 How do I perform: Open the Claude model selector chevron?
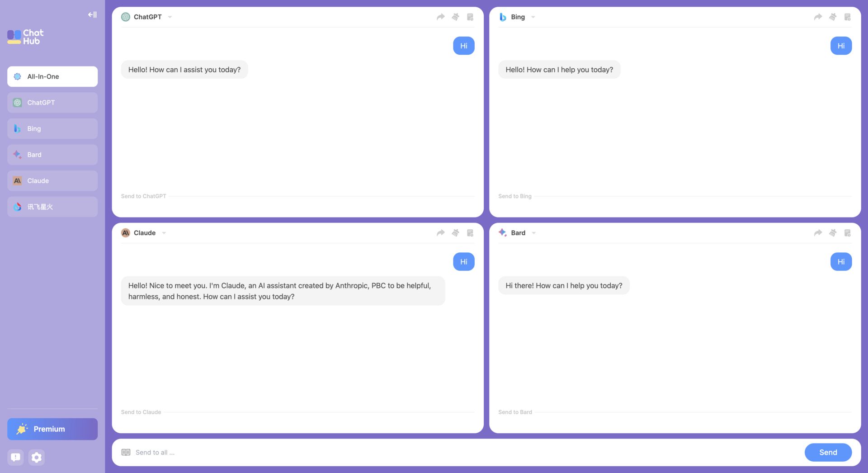[x=164, y=232]
